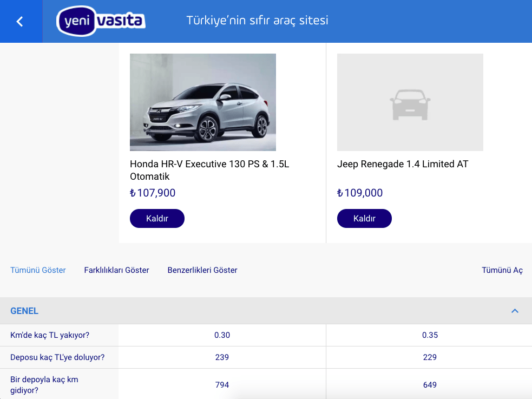Screen dimensions: 532x399
Task: Select Tümünü Göster filter
Action: [x=38, y=270]
